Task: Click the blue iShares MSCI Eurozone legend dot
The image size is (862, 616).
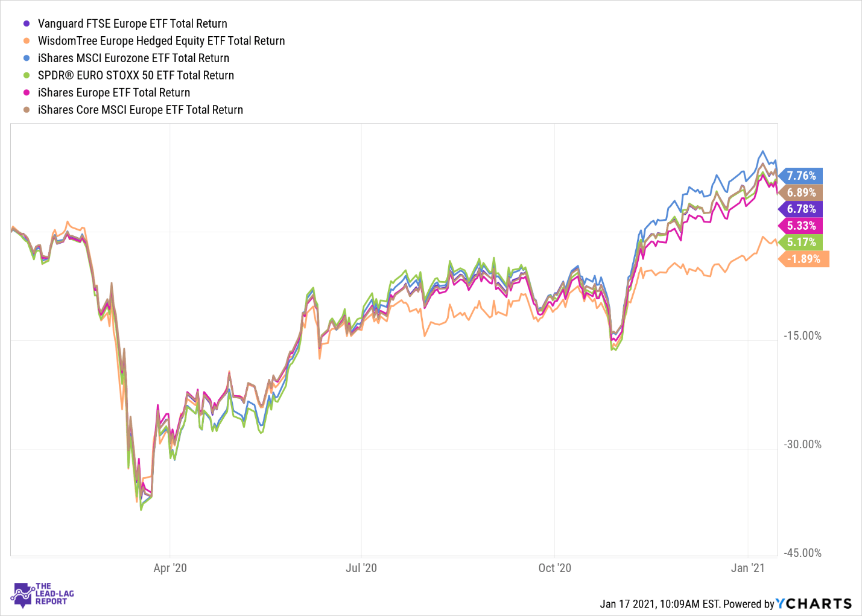Action: tap(27, 58)
